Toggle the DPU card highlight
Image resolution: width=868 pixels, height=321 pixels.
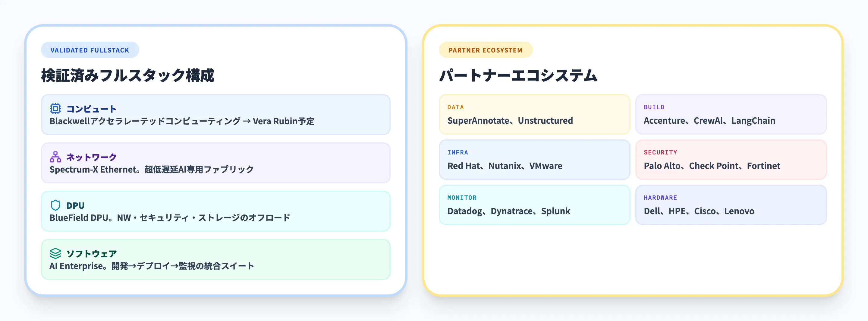point(216,211)
